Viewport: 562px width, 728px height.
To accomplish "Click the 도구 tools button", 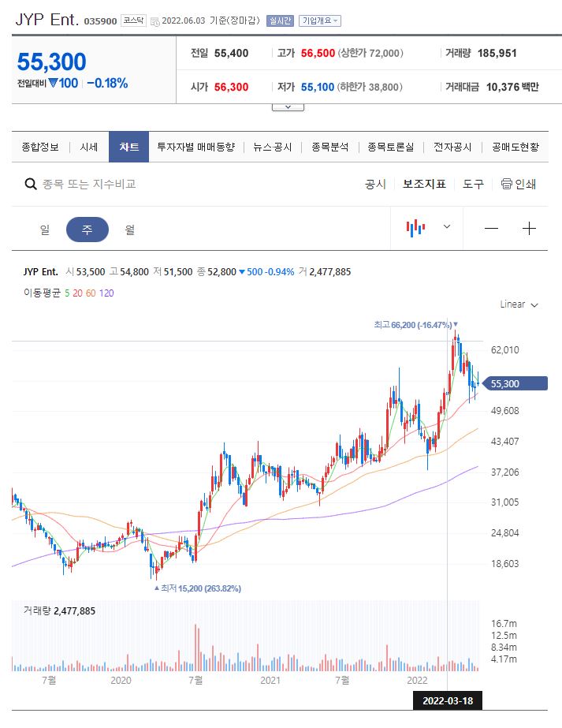I will (473, 185).
